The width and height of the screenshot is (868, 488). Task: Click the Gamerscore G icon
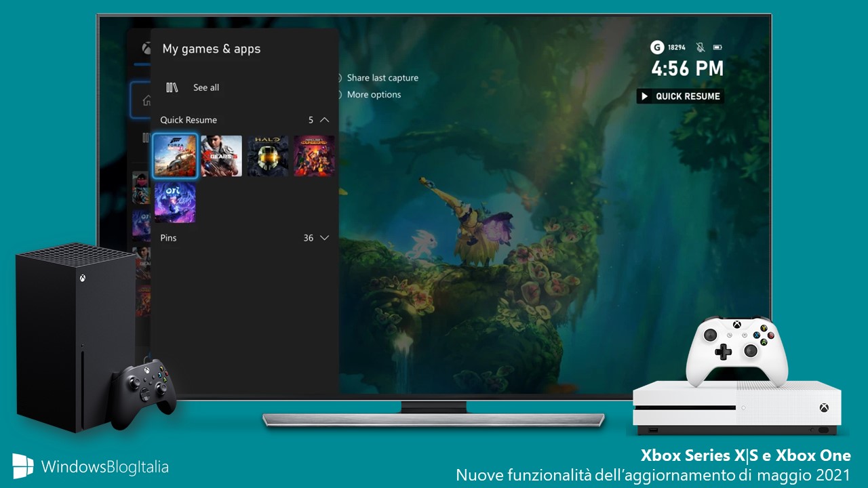click(x=656, y=47)
